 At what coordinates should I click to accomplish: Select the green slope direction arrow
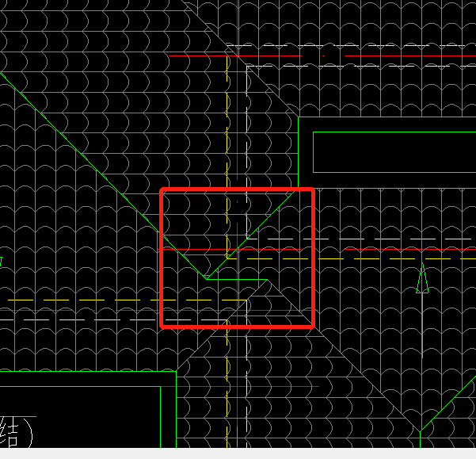click(422, 311)
